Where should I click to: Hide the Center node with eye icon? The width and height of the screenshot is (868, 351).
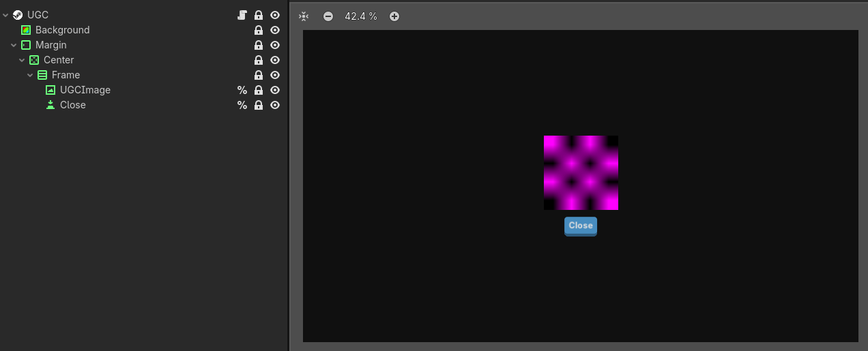point(275,60)
